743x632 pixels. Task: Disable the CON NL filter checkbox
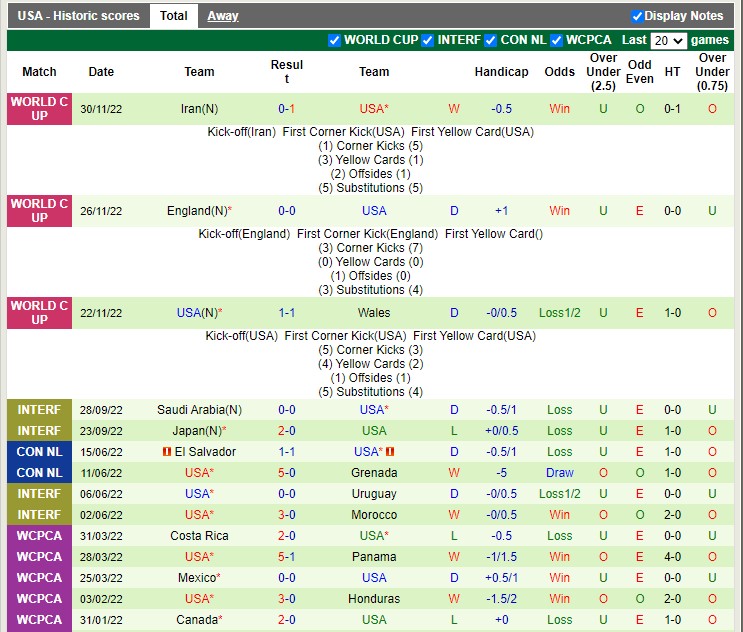[490, 40]
